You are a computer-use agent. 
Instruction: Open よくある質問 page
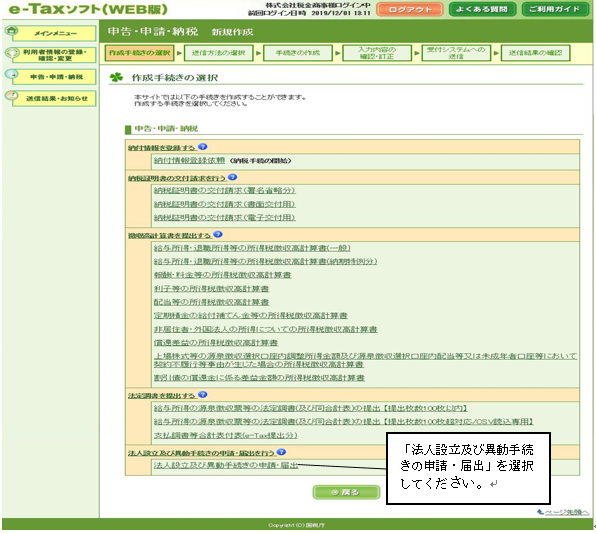pyautogui.click(x=482, y=10)
